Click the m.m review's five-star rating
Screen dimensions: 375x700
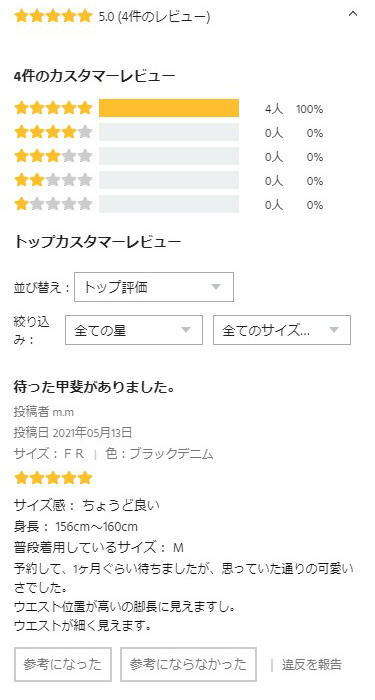pyautogui.click(x=53, y=478)
